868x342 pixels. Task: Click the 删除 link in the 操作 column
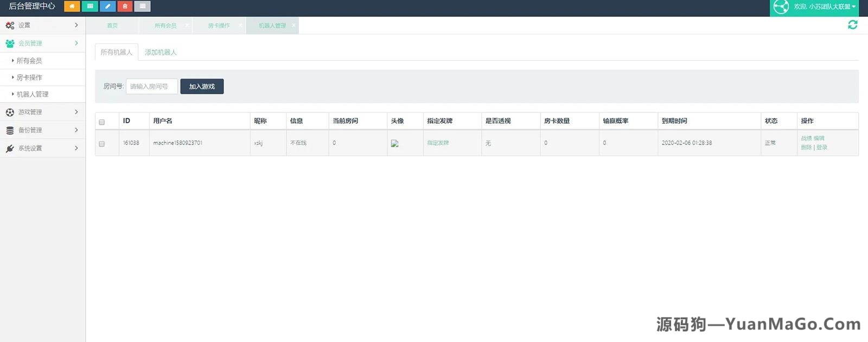point(806,147)
